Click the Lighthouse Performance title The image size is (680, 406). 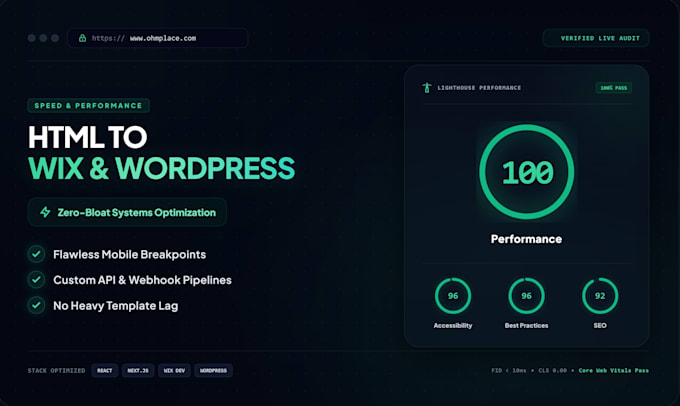point(479,88)
